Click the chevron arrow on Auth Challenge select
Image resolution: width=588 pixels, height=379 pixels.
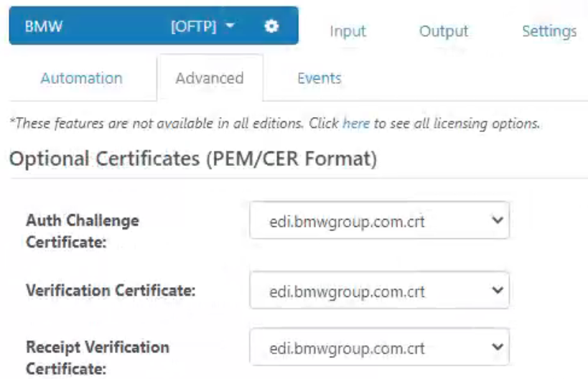(x=498, y=220)
